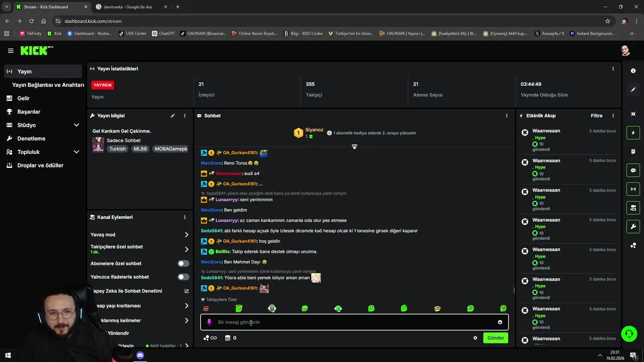
Task: Open the TikFinity bookmark
Action: point(31,34)
